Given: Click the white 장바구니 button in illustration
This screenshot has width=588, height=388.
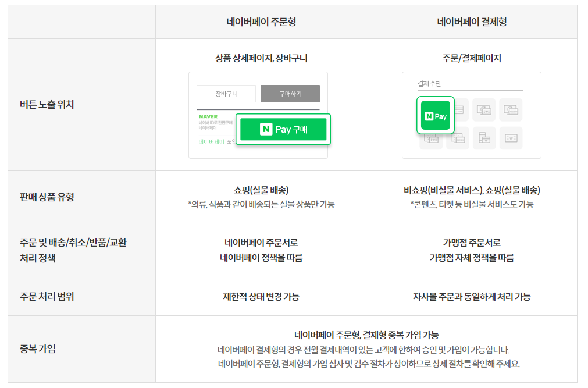Looking at the screenshot, I should click(x=226, y=94).
